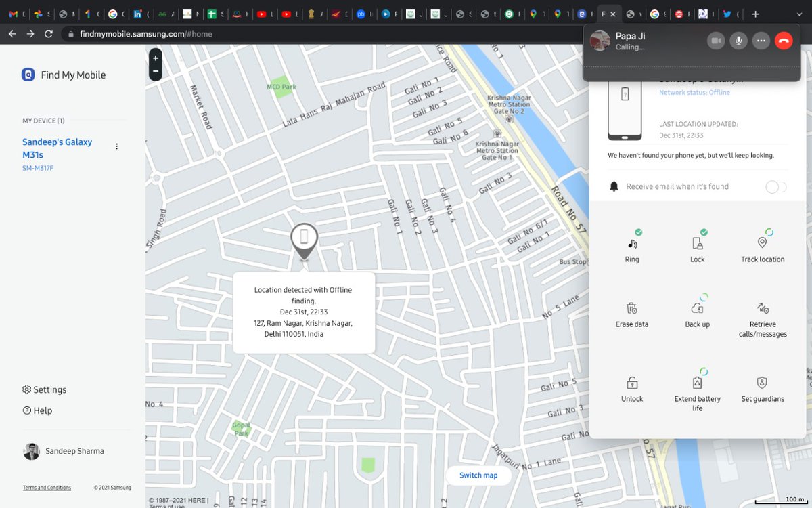The width and height of the screenshot is (812, 508).
Task: Click the MCD Park label on map
Action: [x=281, y=87]
